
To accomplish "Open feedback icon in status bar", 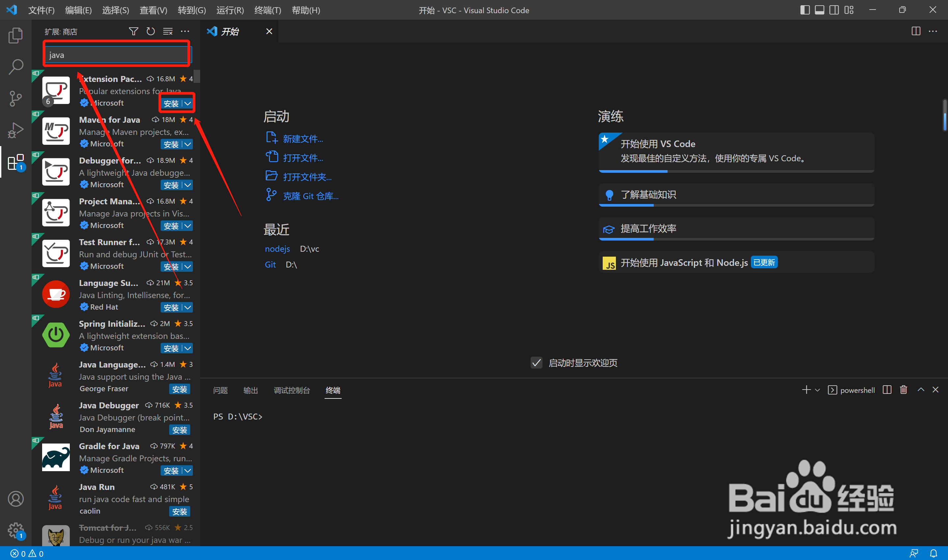I will click(914, 554).
